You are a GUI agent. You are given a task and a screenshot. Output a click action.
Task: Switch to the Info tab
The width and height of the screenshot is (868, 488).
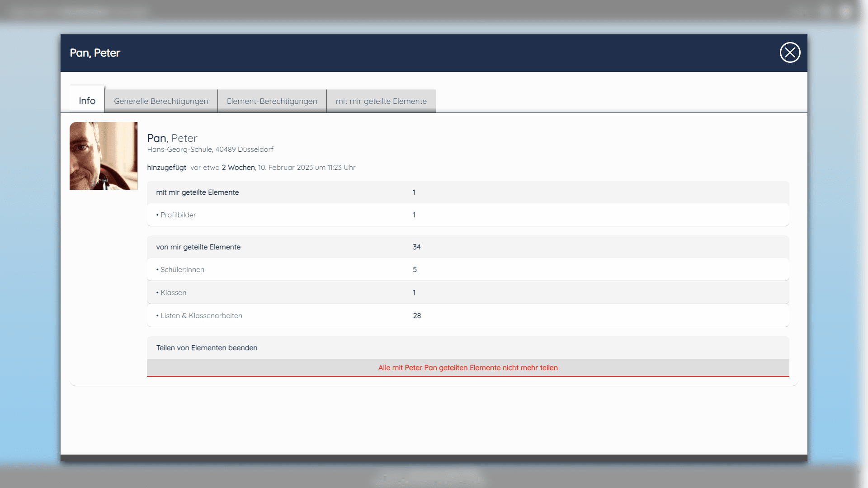pos(87,100)
